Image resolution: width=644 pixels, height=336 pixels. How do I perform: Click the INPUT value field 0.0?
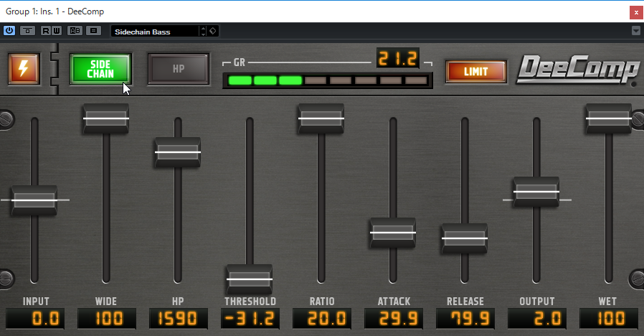(x=35, y=319)
